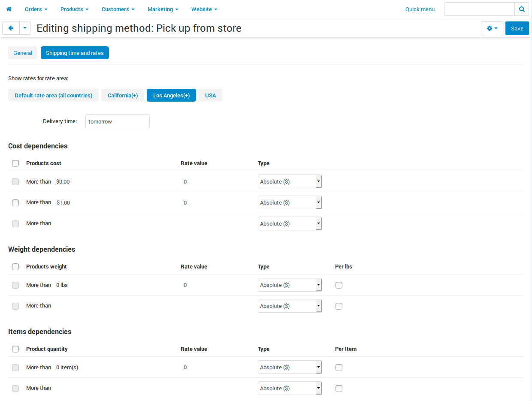The width and height of the screenshot is (532, 401).
Task: Click the back arrow button
Action: pos(11,28)
